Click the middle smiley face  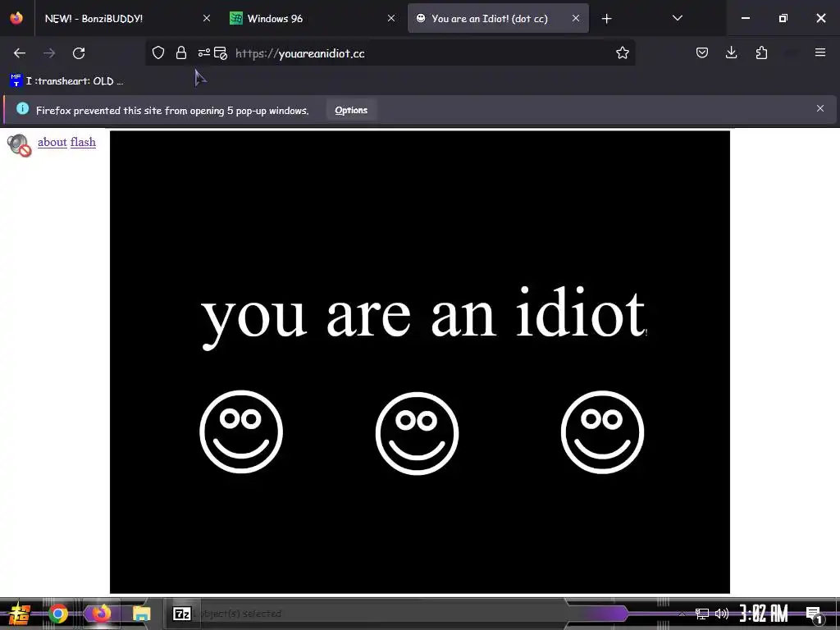click(x=417, y=433)
